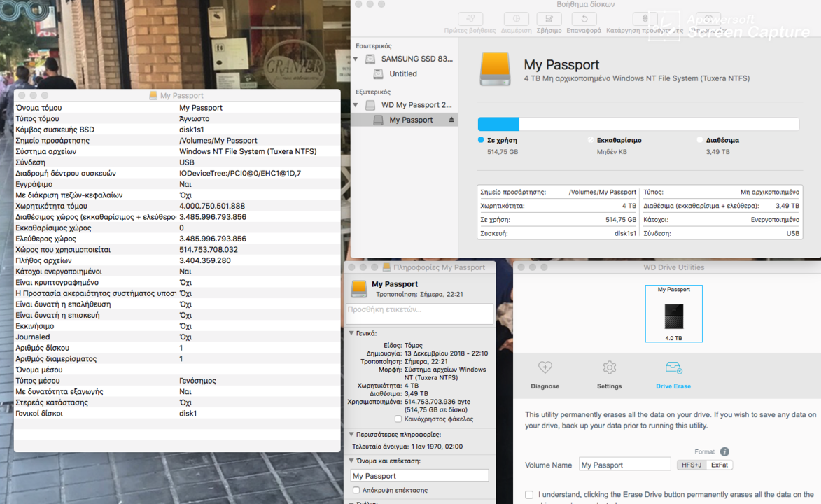Click the Γενόσημος media type value
Screen dimensions: 821x504
(197, 380)
